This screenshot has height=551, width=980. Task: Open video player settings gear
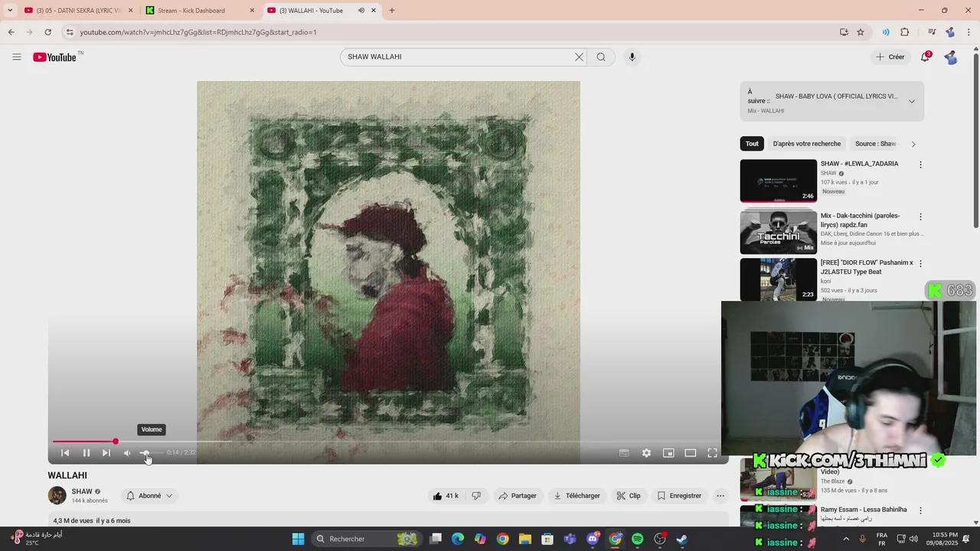646,453
